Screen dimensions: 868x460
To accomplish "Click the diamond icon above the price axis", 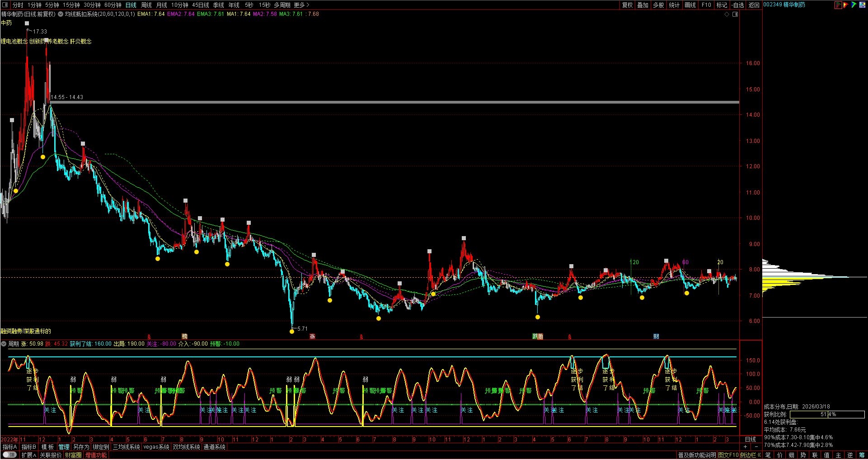I will (x=727, y=14).
